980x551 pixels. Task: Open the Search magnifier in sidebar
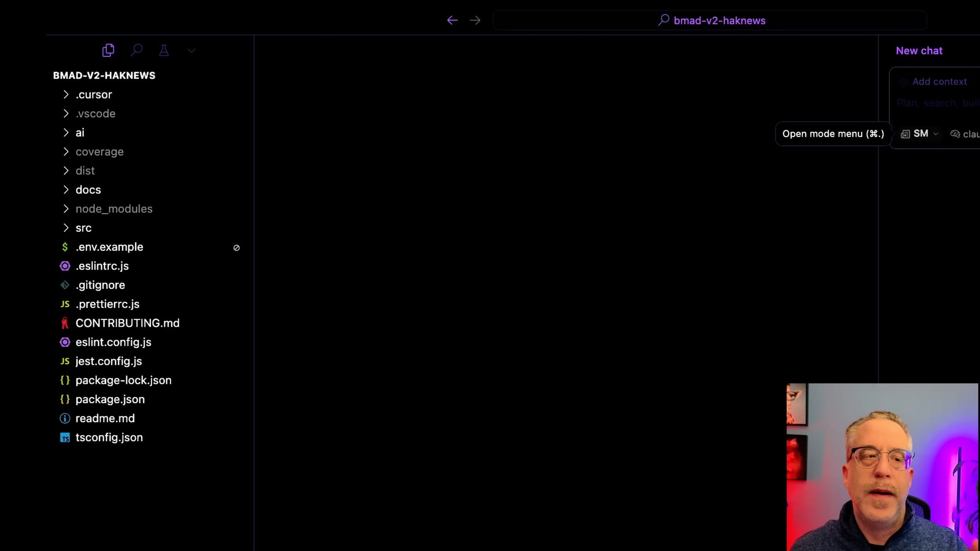pos(137,50)
